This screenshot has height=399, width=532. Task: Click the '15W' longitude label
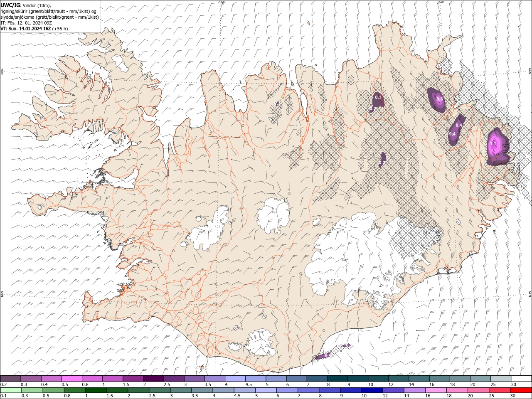440,2
